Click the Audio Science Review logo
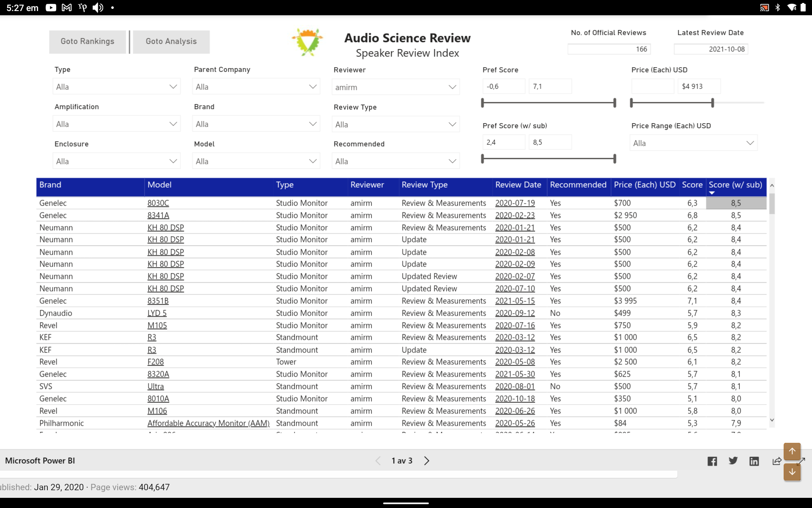Viewport: 812px width, 508px height. pyautogui.click(x=307, y=42)
